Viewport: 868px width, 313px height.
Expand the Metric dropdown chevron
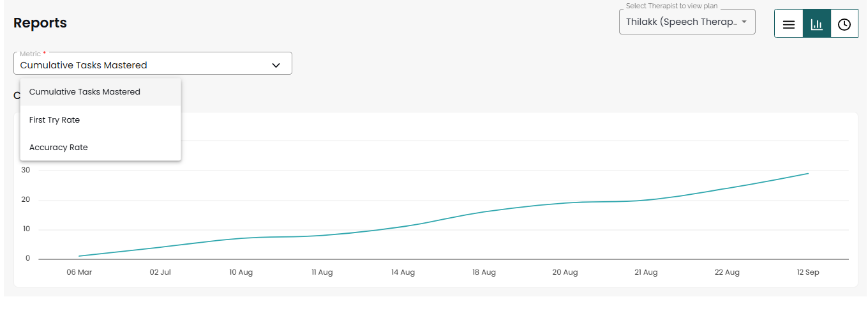coord(276,65)
